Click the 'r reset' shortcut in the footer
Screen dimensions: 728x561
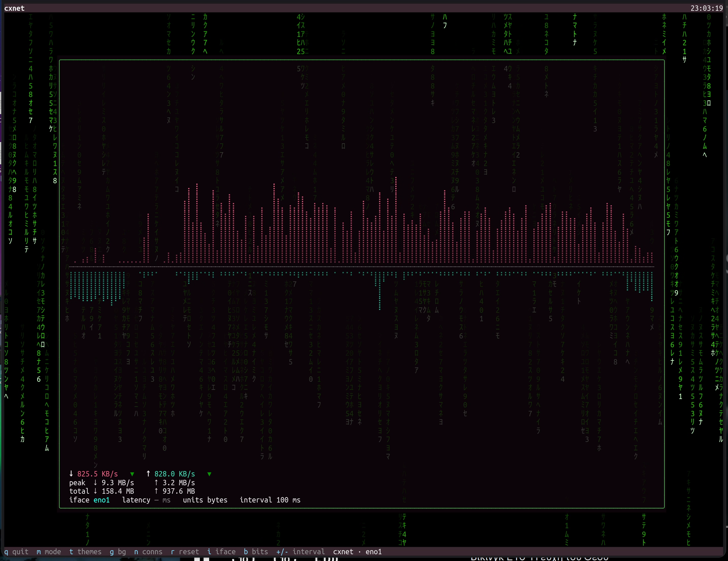click(x=185, y=552)
